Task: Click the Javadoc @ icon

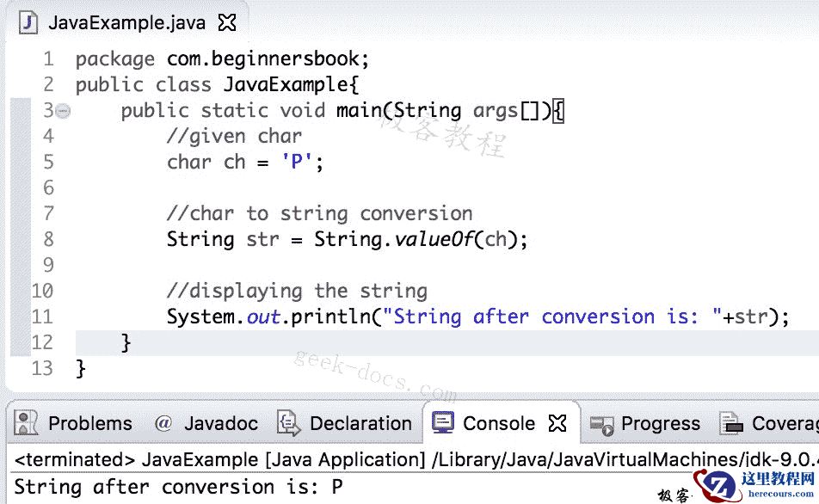Action: 162,423
